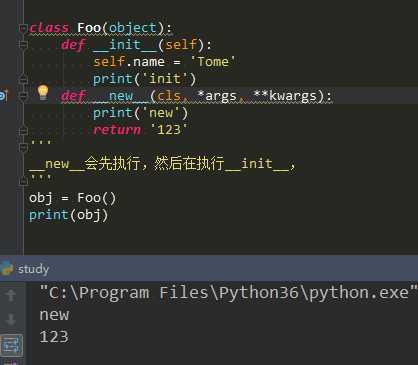Screen dimensions: 418x365
Task: Click the '123' output line in console
Action: coord(54,337)
